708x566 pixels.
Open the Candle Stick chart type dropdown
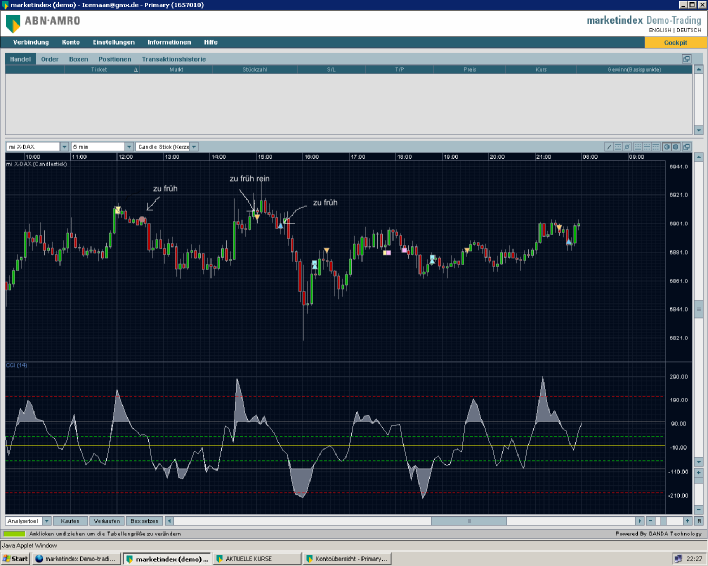pyautogui.click(x=194, y=146)
